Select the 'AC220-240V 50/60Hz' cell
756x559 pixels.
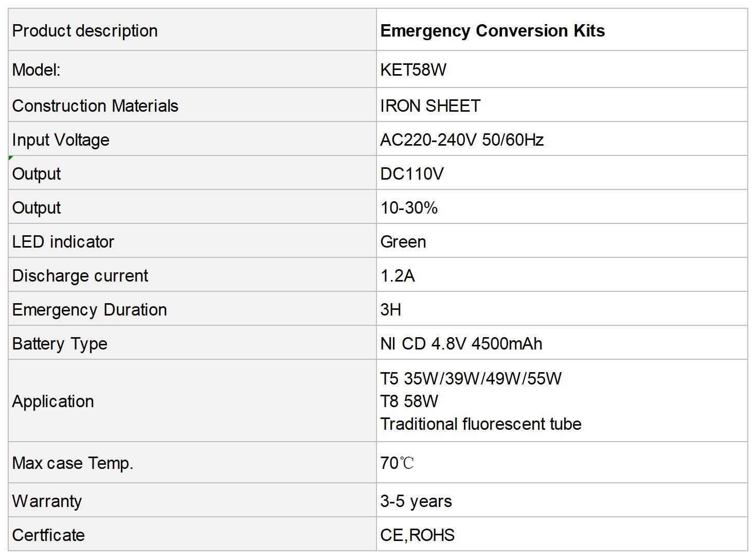coord(562,139)
